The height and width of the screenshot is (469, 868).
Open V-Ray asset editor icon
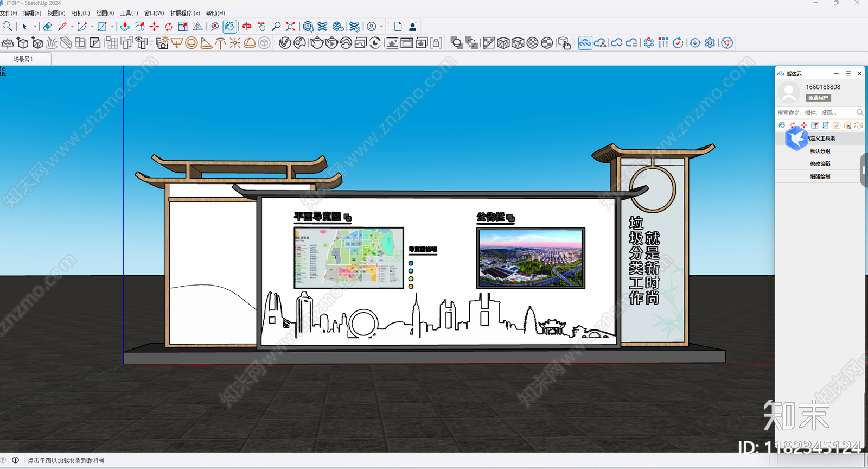click(285, 43)
